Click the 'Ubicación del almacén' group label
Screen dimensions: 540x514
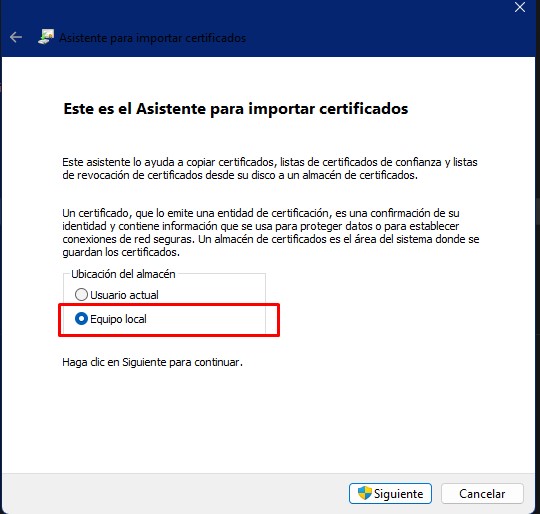pyautogui.click(x=123, y=274)
